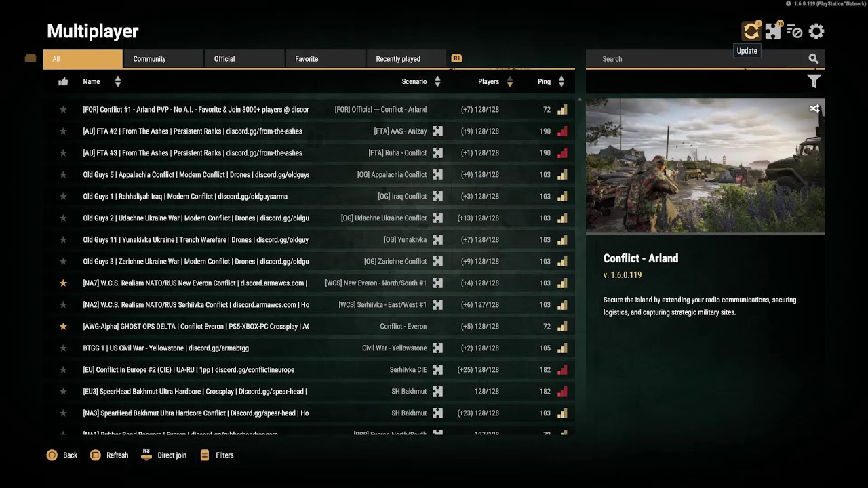Image resolution: width=868 pixels, height=488 pixels.
Task: Favorite the FOR Conflict #1 server star
Action: tap(63, 110)
